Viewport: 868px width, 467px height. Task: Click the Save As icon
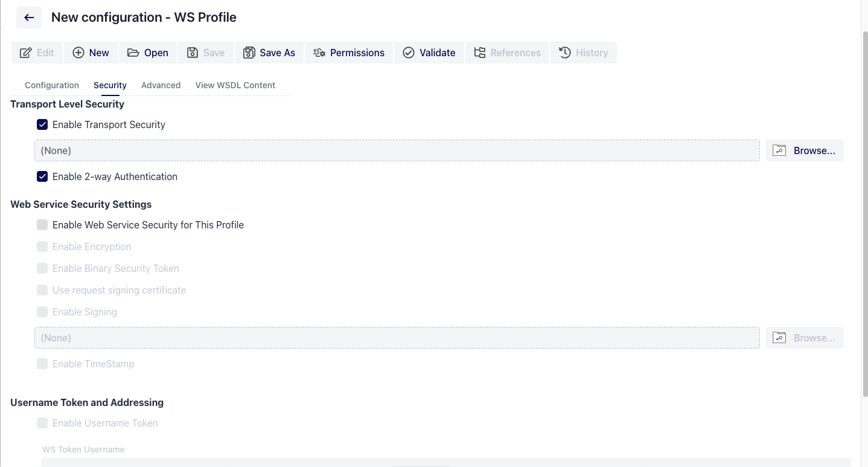pos(250,53)
